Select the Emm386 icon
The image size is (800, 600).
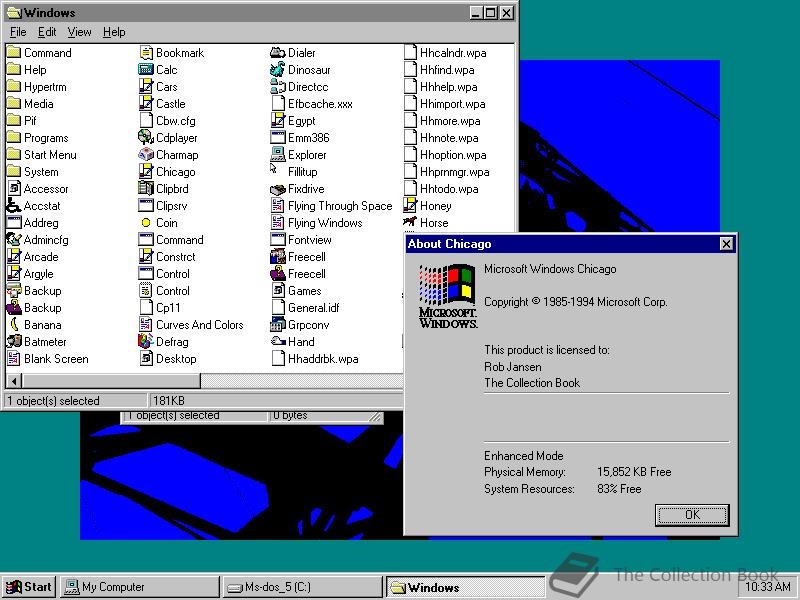[x=278, y=138]
